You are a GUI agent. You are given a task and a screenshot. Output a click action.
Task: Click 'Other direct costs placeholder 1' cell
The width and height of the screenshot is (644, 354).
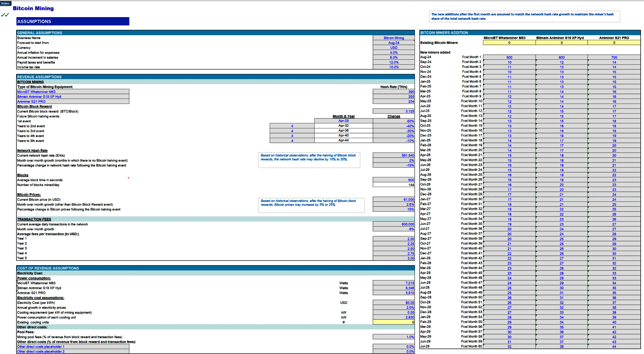73,347
